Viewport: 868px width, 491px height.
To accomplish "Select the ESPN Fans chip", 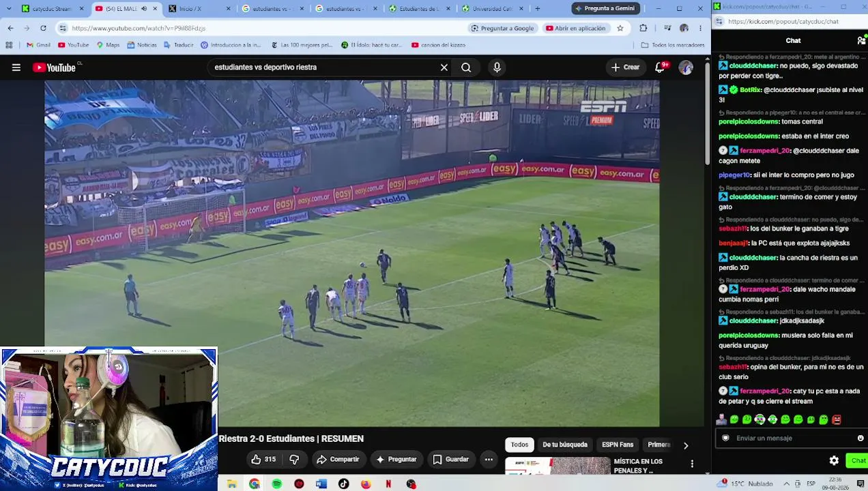I will (x=618, y=445).
